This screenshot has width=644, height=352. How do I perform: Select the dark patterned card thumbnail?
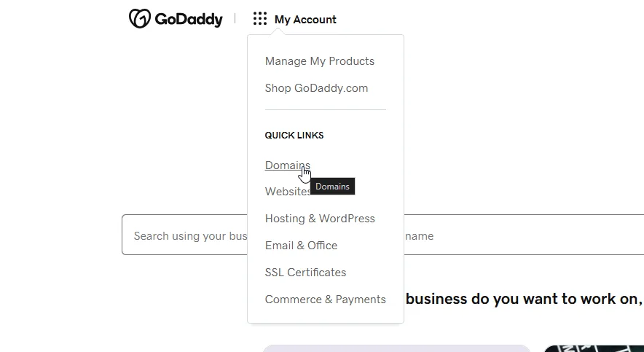(x=594, y=348)
